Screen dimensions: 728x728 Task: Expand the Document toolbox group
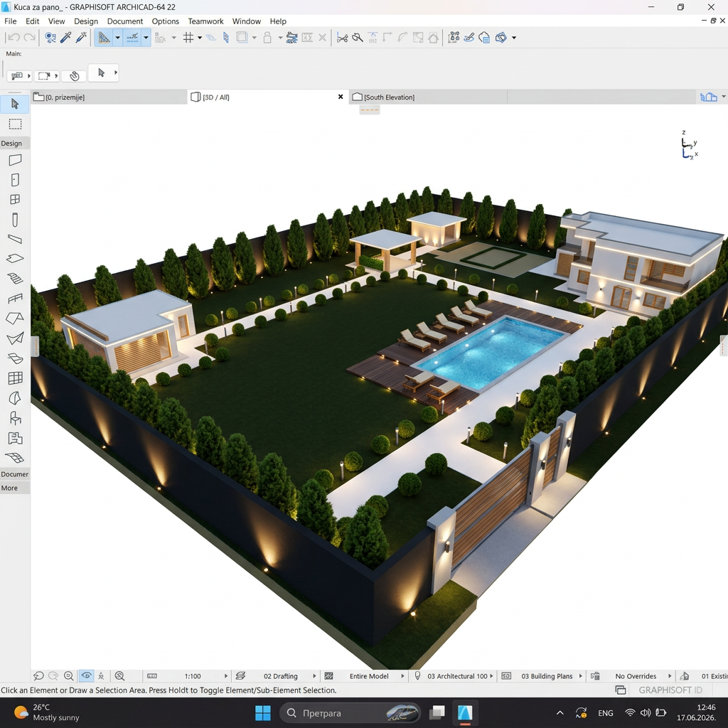pyautogui.click(x=15, y=474)
